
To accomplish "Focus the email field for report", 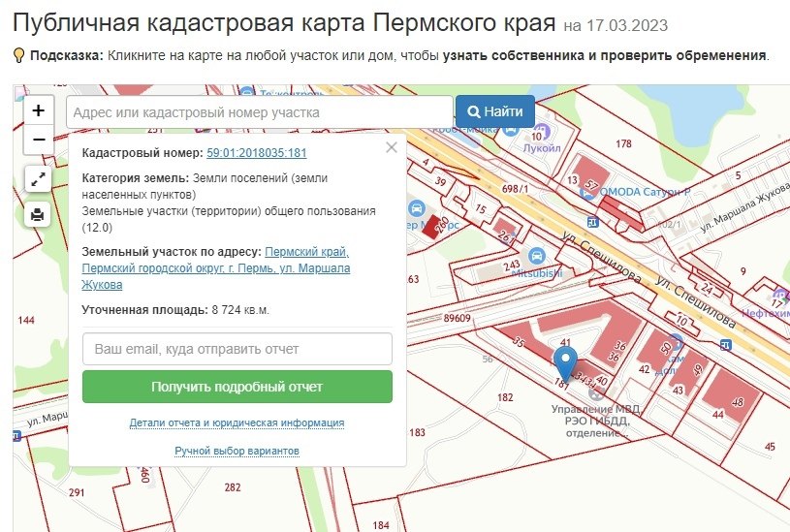I will (x=237, y=349).
